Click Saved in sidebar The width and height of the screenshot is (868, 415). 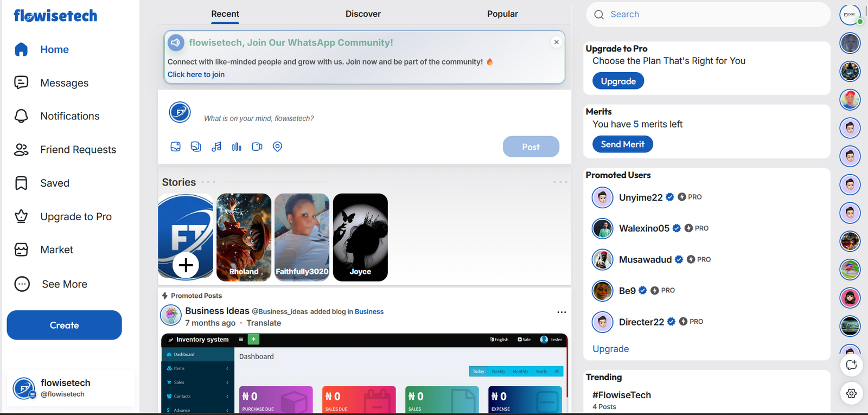pyautogui.click(x=55, y=183)
